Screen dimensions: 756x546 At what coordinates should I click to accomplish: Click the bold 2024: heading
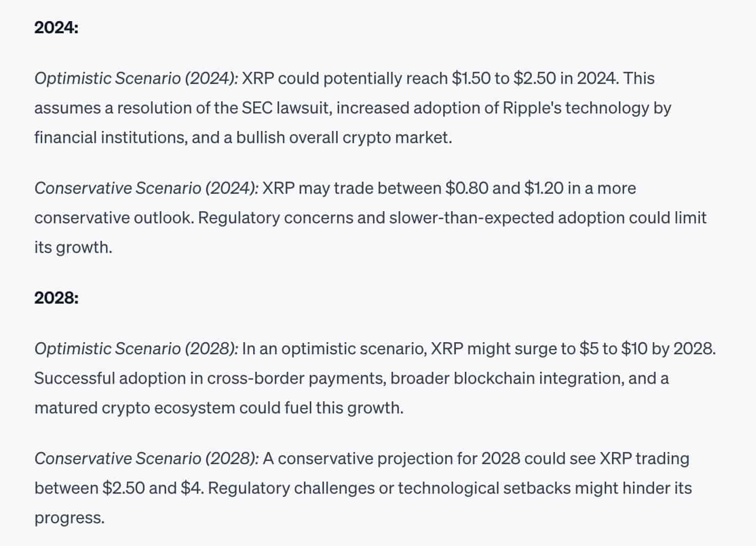pyautogui.click(x=56, y=27)
